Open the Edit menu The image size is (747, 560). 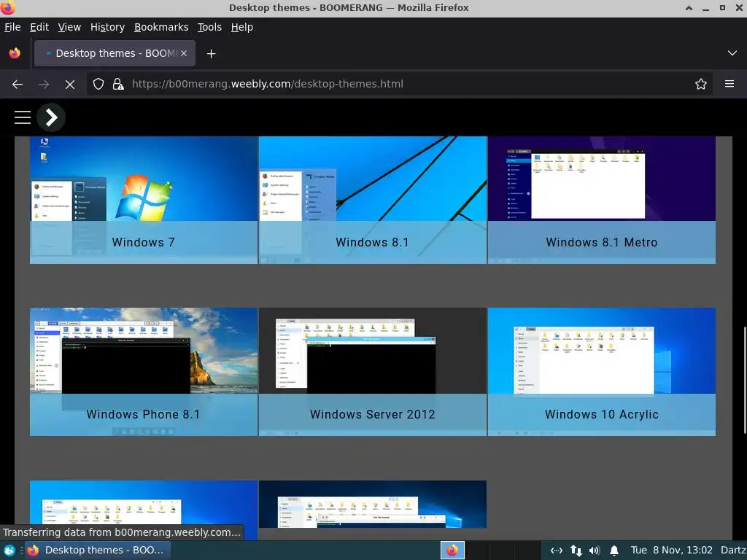39,27
